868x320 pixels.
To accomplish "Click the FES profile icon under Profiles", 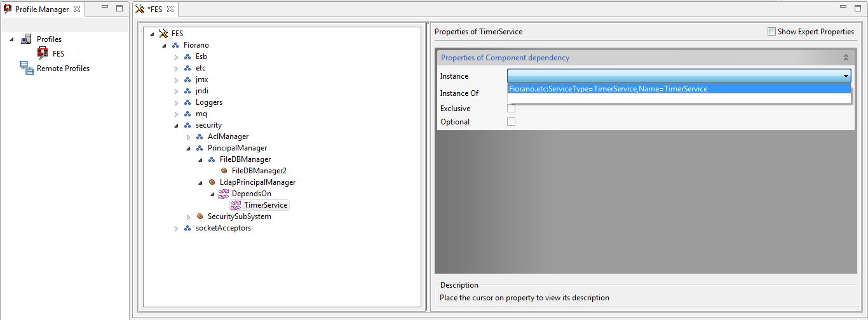I will (x=43, y=53).
